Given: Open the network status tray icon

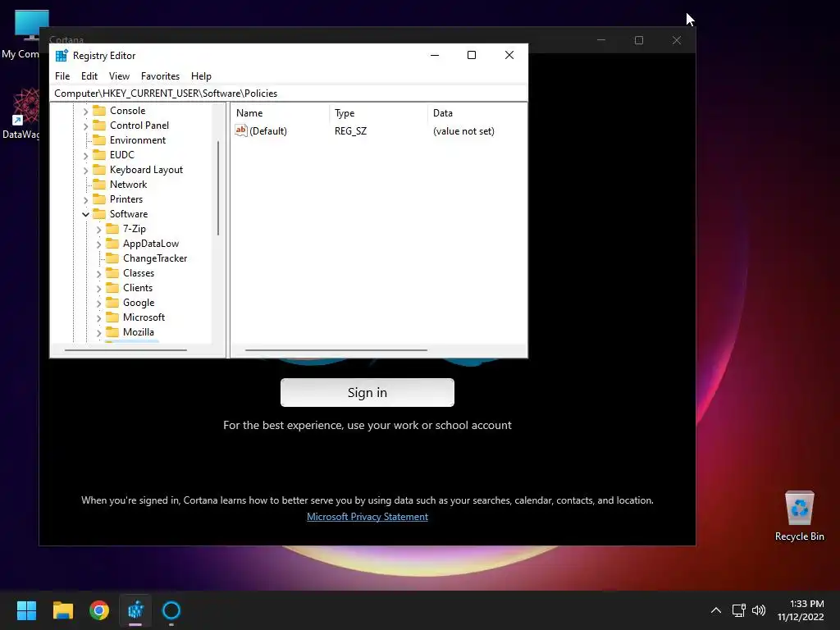Looking at the screenshot, I should [739, 610].
